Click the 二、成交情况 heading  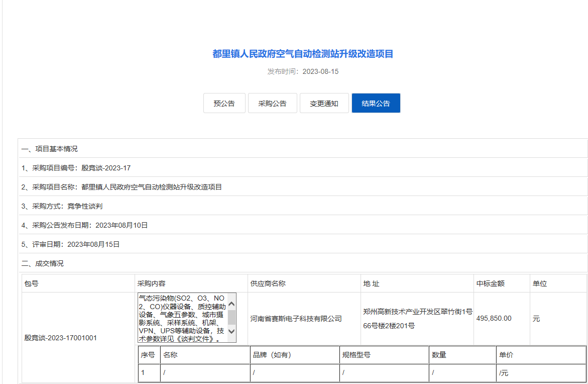pos(42,263)
